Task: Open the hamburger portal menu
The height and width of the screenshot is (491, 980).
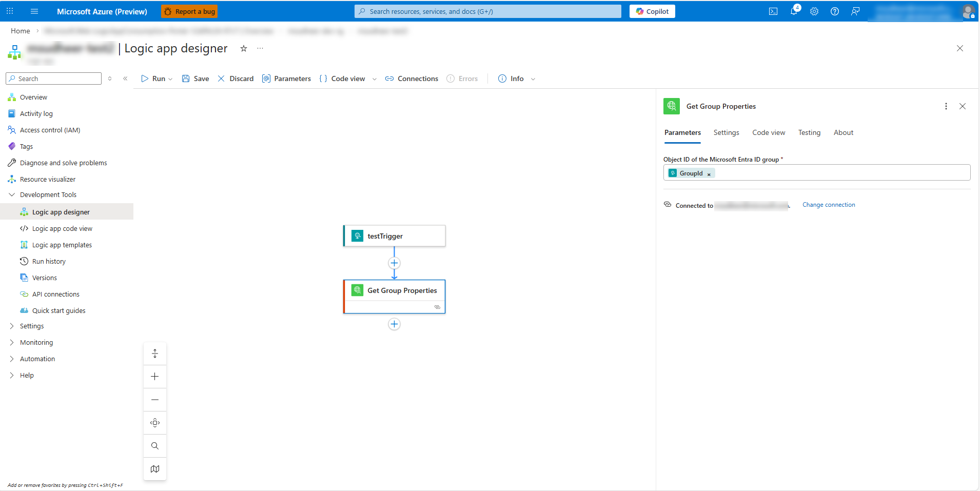Action: coord(34,11)
